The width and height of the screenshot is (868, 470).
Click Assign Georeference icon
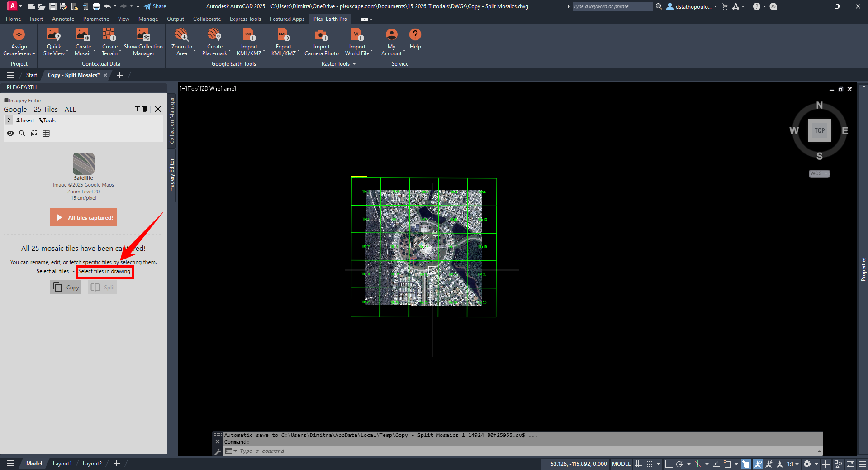click(x=19, y=35)
